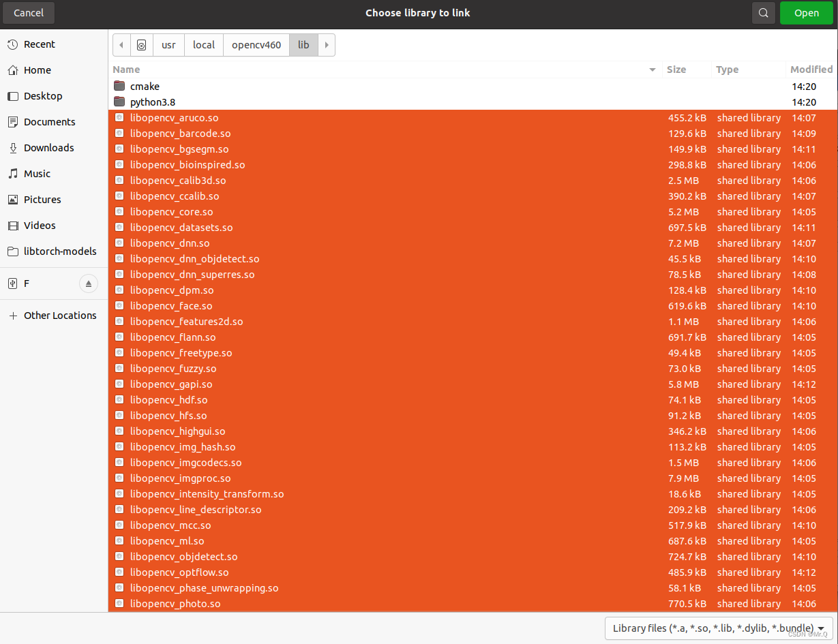838x644 pixels.
Task: Select libopencv_line_descriptor.so file name
Action: (196, 510)
